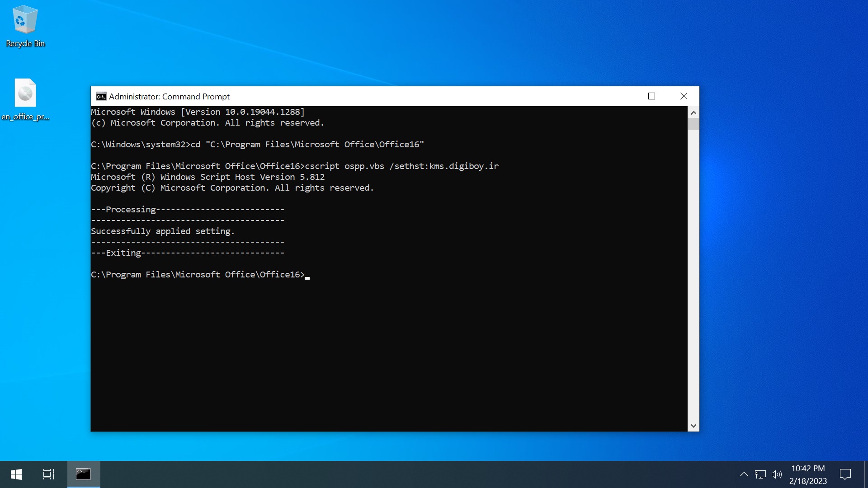Screen dimensions: 868x488
Task: Click the Windows Script Host Version 5.812 line
Action: 208,177
